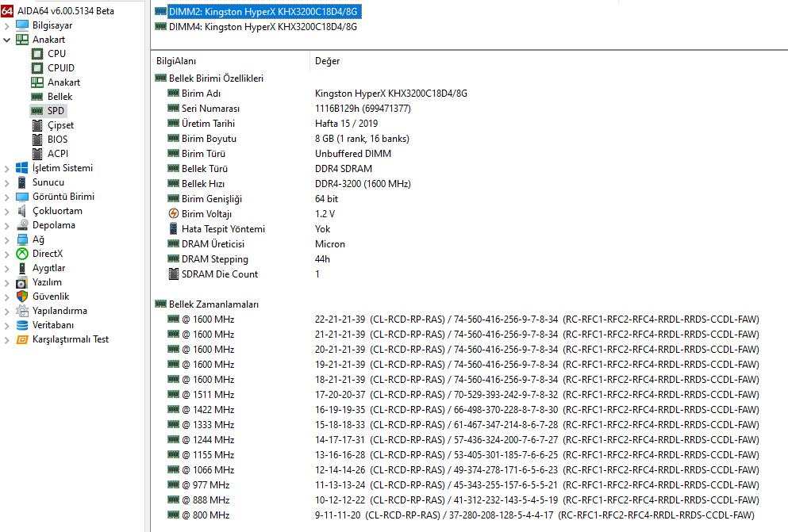Open the Çipset tree item label
The image size is (788, 532).
(x=61, y=125)
